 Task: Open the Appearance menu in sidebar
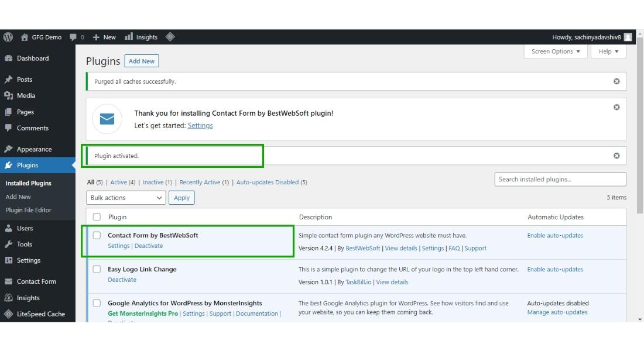34,149
